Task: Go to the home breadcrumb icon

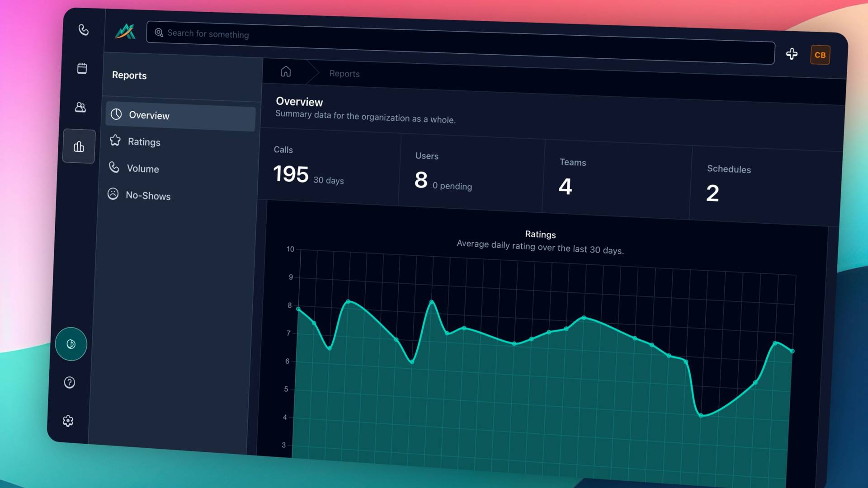Action: (286, 71)
